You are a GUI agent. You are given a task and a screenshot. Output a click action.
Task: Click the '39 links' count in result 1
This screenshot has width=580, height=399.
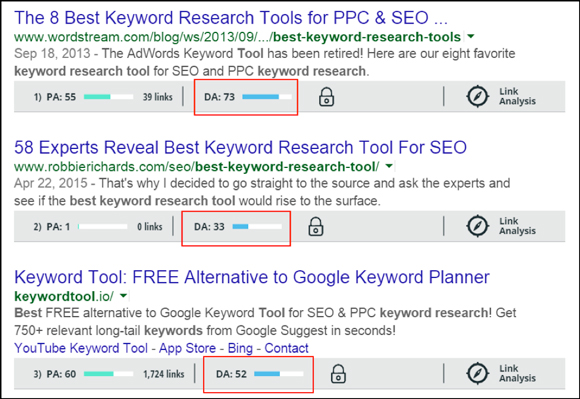point(158,97)
